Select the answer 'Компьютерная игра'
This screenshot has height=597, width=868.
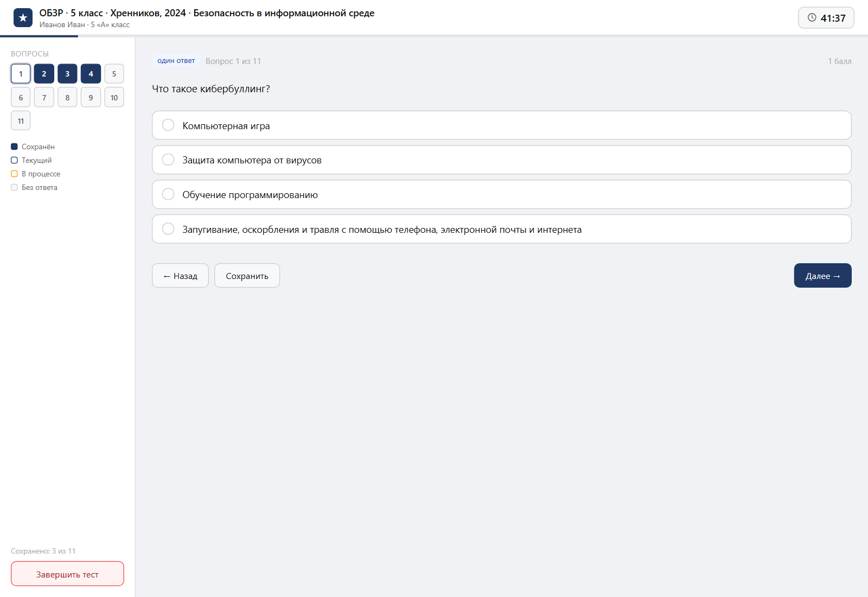point(501,125)
